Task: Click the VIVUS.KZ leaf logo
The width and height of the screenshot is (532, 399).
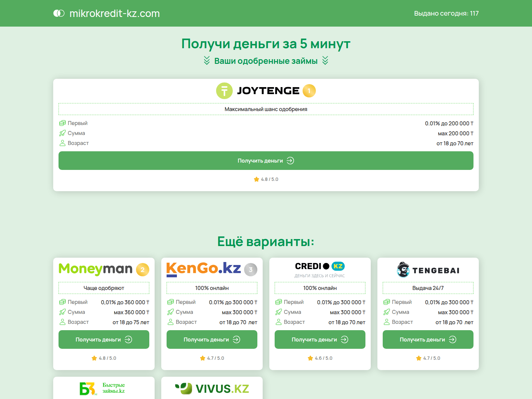Action: click(x=184, y=388)
